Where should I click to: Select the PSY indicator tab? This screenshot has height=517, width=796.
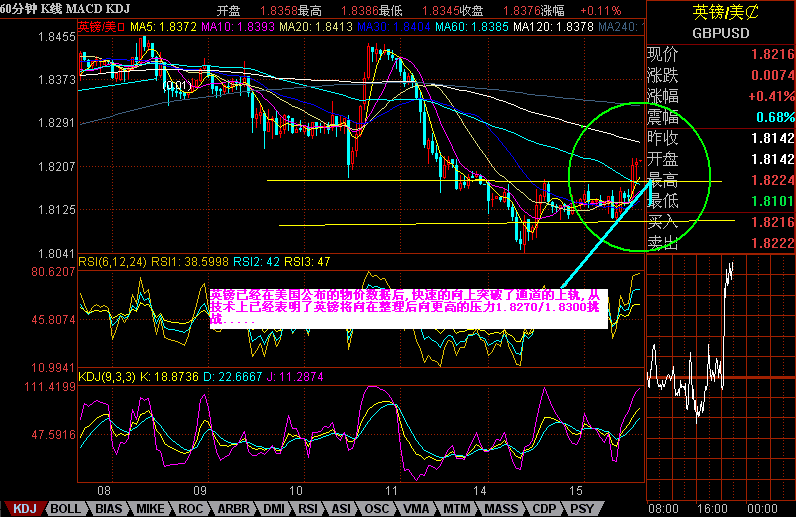(583, 508)
